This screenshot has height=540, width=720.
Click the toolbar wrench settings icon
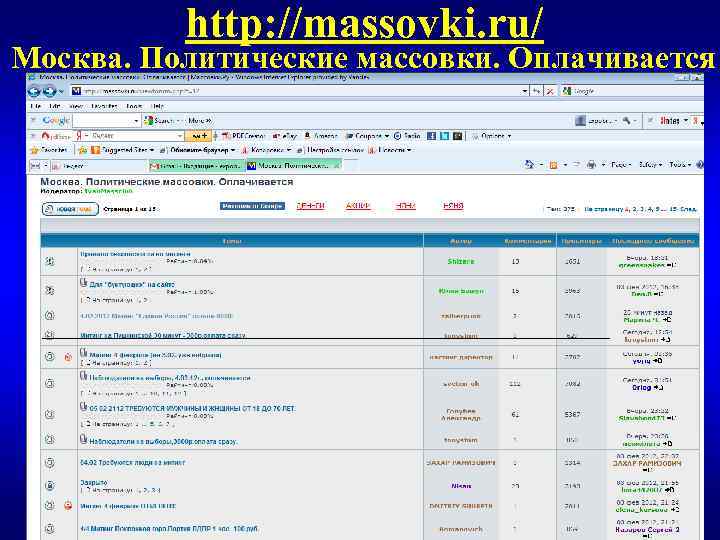tap(626, 121)
